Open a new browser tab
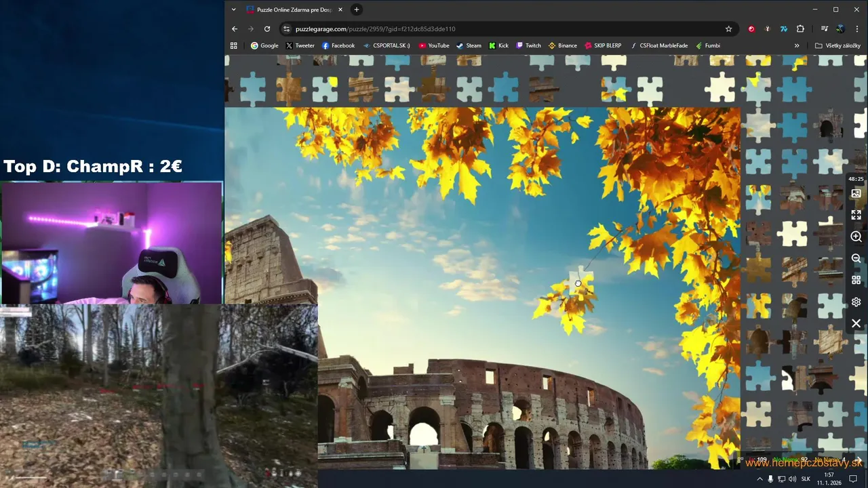The height and width of the screenshot is (488, 868). tap(357, 9)
